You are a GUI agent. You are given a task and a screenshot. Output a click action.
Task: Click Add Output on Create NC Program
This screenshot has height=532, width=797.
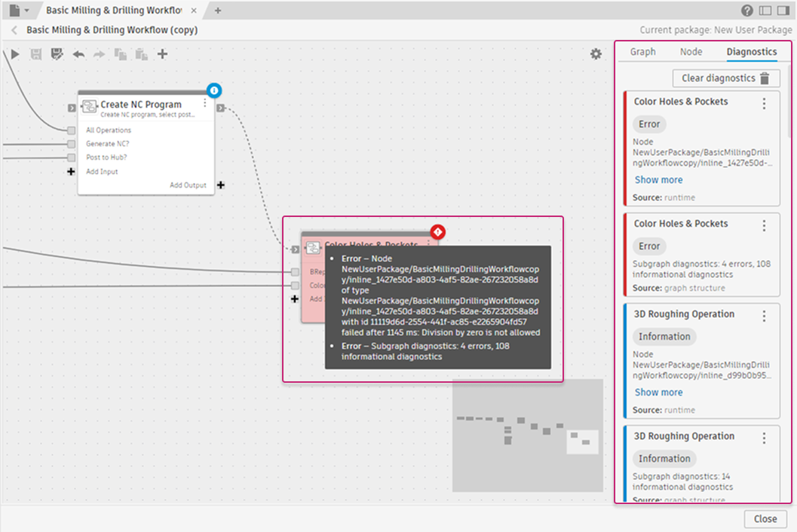(188, 185)
